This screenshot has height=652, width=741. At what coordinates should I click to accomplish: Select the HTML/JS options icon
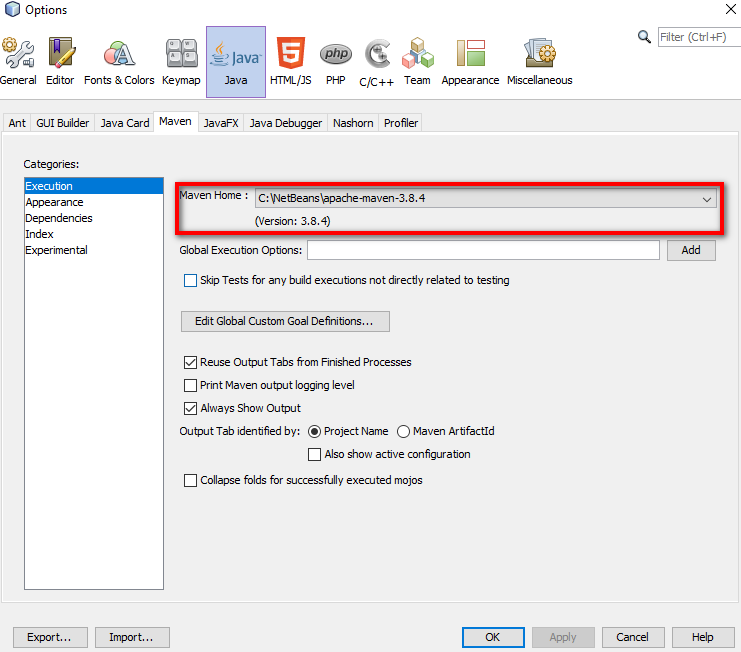(291, 61)
